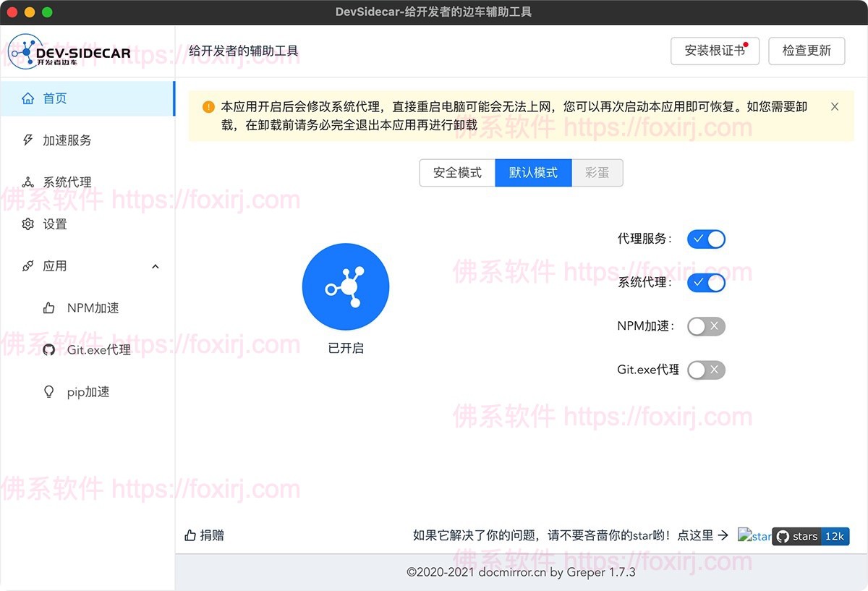Enable the NPM加速 toggle

(706, 326)
